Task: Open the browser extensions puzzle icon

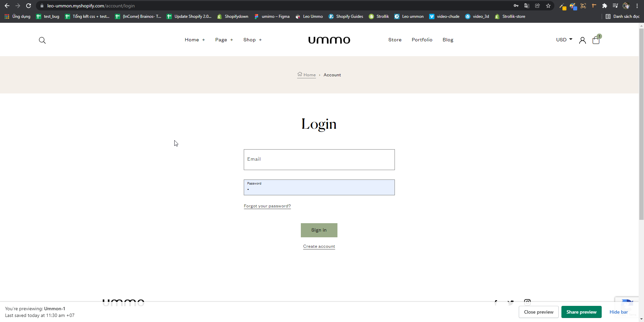Action: (x=605, y=6)
